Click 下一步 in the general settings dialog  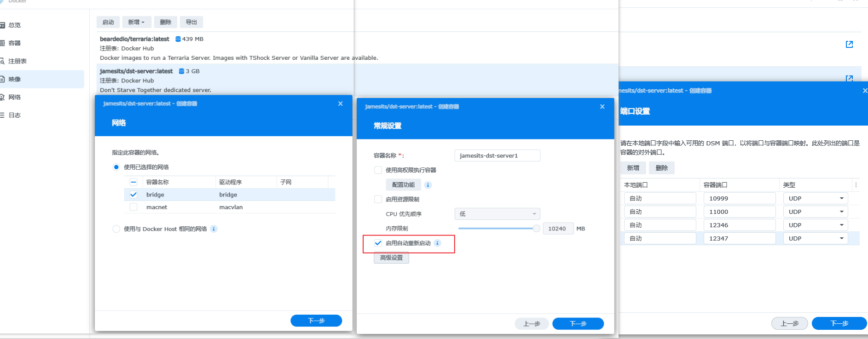point(578,324)
